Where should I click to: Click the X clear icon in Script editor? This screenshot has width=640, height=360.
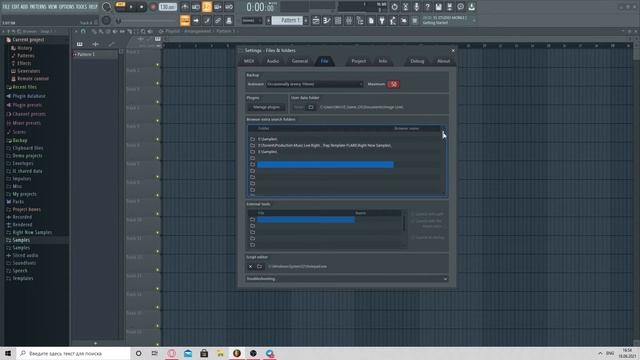pos(251,267)
